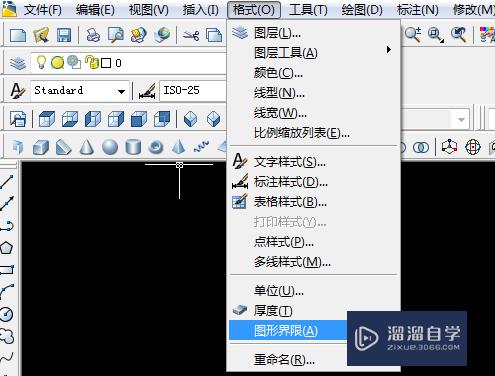
Task: Toggle the layer freeze sun icon
Action: [57, 63]
